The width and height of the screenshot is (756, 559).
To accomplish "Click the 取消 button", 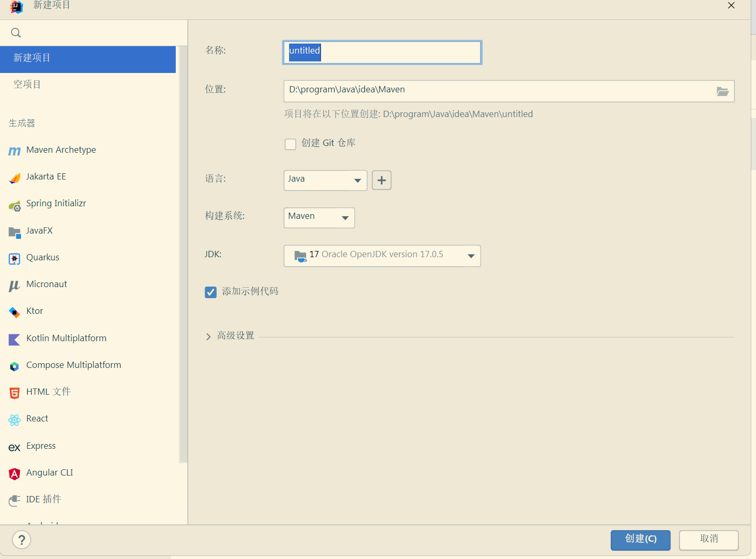I will coord(709,540).
